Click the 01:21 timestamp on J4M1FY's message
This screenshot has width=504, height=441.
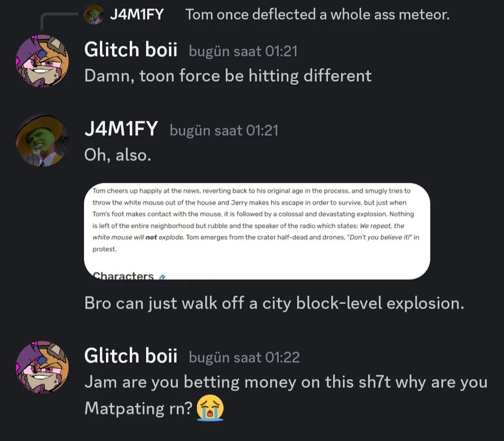pyautogui.click(x=223, y=131)
